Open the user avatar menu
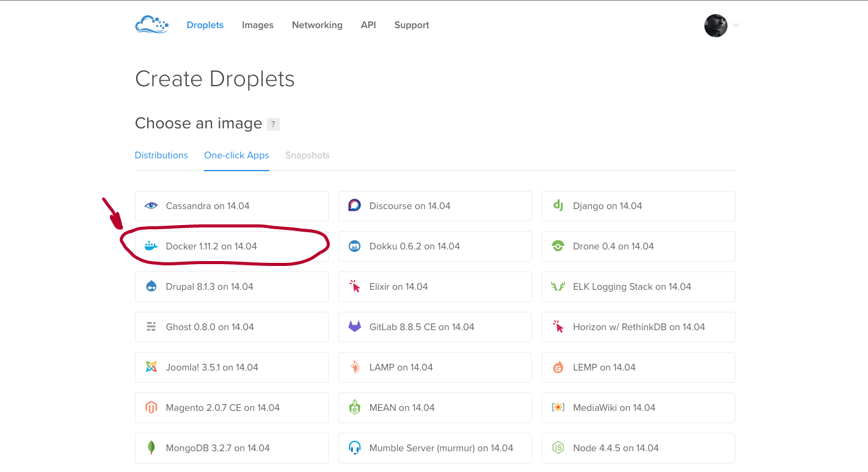 pyautogui.click(x=716, y=25)
